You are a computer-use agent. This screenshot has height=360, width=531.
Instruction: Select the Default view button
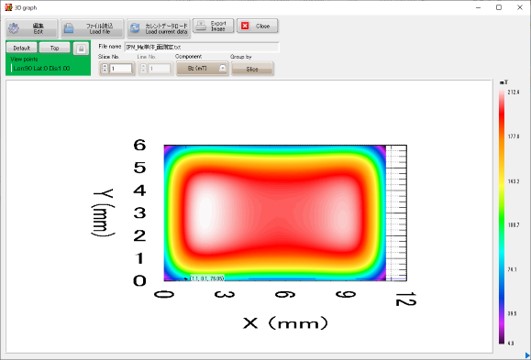[x=22, y=48]
